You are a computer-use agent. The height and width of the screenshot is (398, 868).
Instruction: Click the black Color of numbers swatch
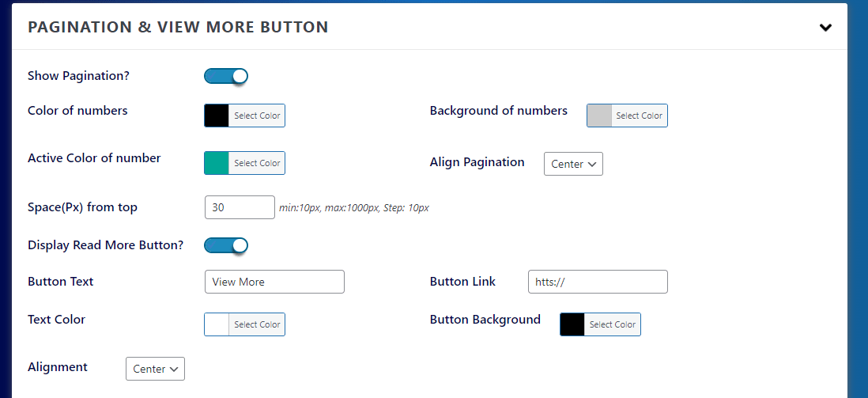pyautogui.click(x=217, y=116)
